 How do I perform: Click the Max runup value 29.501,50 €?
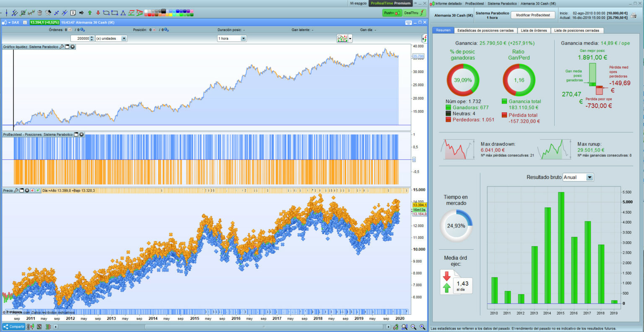pos(591,150)
